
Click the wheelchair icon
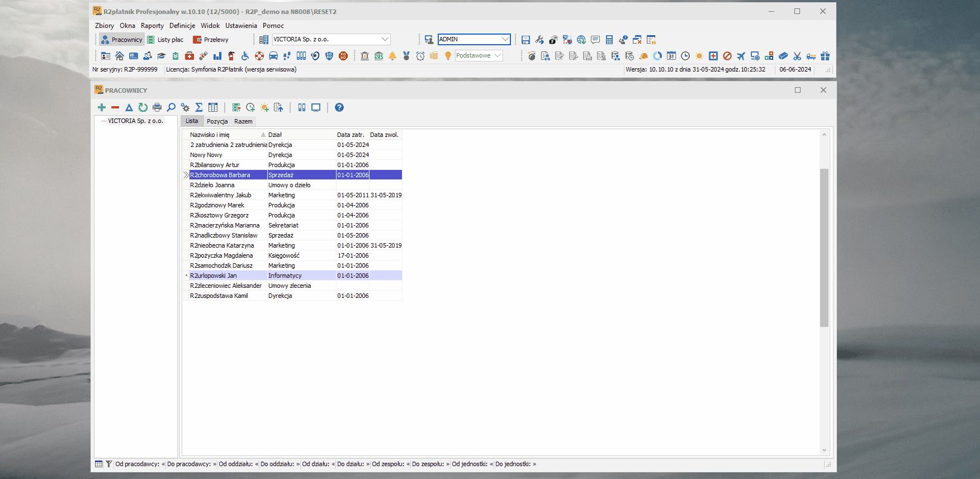pyautogui.click(x=245, y=56)
